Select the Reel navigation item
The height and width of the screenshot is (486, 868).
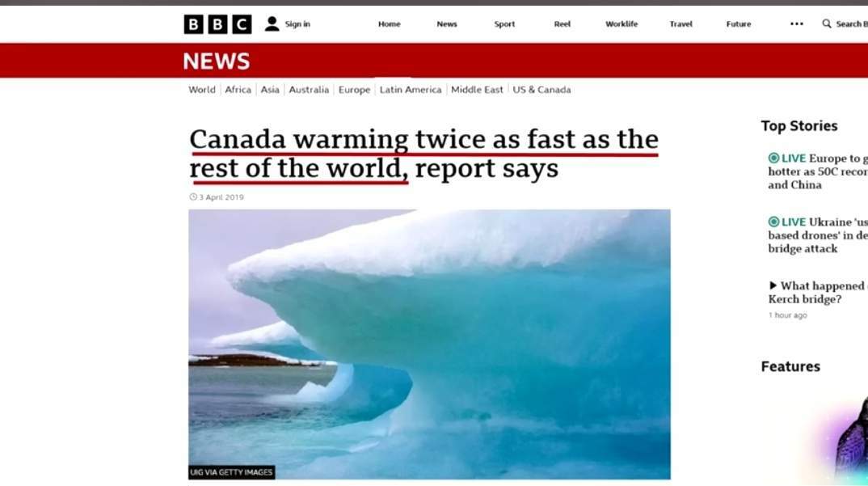pyautogui.click(x=562, y=23)
